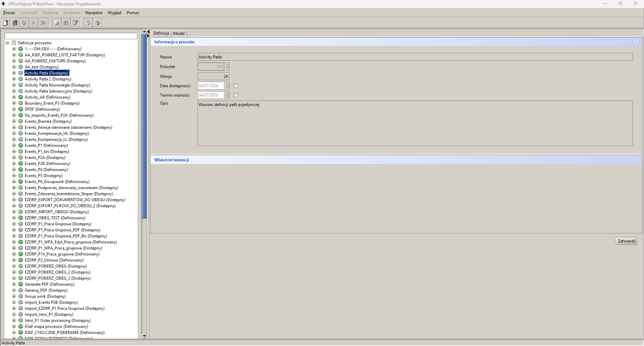
Task: Select KSEF_CYKLICZNE_POBIERANIE process
Action: pyautogui.click(x=65, y=333)
